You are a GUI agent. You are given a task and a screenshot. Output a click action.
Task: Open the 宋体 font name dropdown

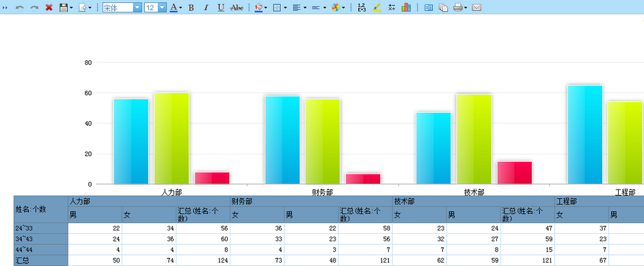[x=137, y=8]
